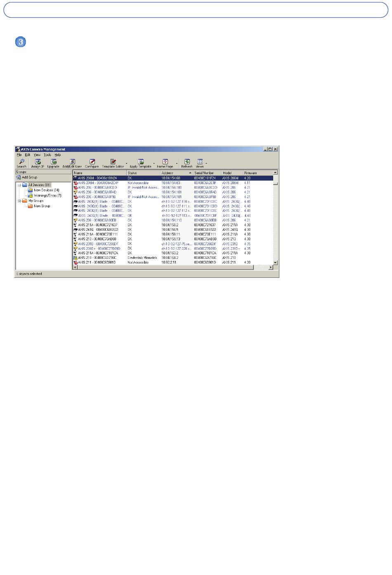Select row AXIS 231D+ - 00408C77B09D
This screenshot has height=575, width=392.
tap(173, 248)
